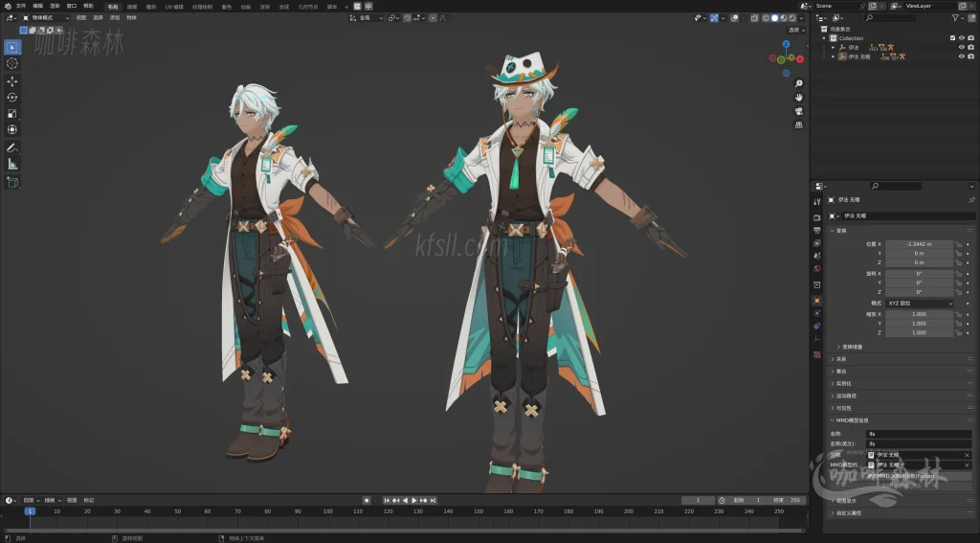Open the 编辑 Edit menu
Image resolution: width=980 pixels, height=543 pixels.
tap(38, 6)
